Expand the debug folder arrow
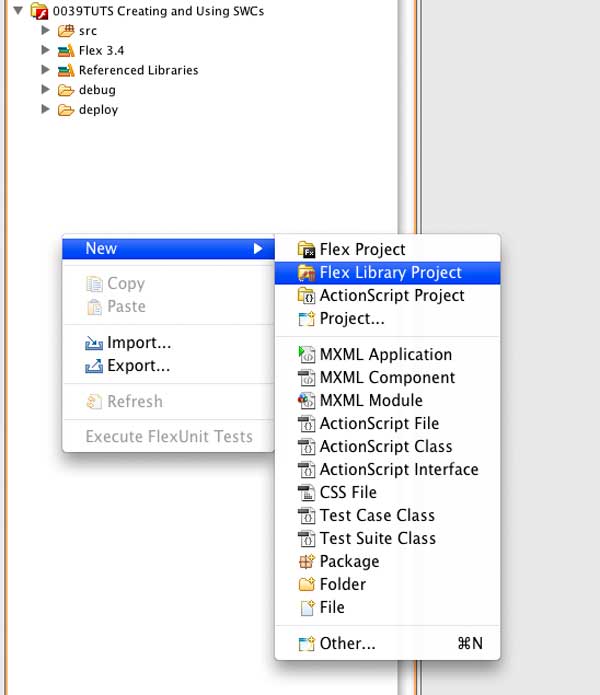This screenshot has height=695, width=600. pos(45,90)
